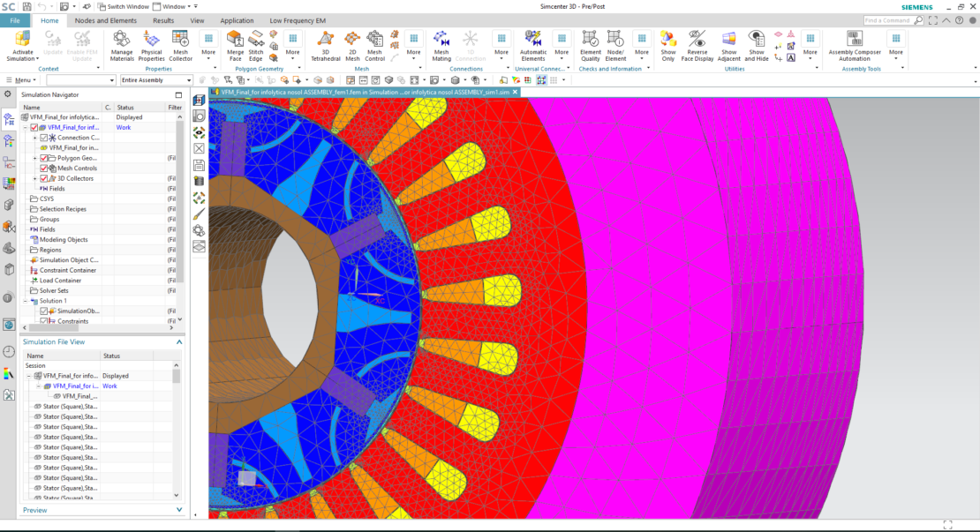Click the Activate Simulation button
980x532 pixels.
click(22, 46)
